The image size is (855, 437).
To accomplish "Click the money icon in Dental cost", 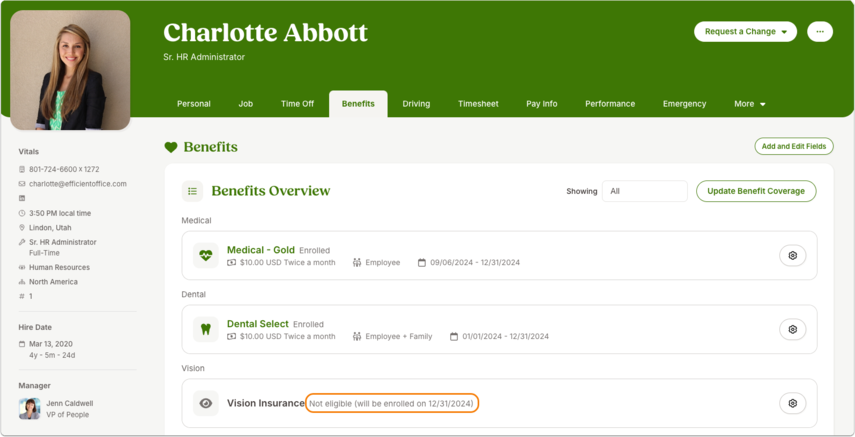I will pos(231,337).
